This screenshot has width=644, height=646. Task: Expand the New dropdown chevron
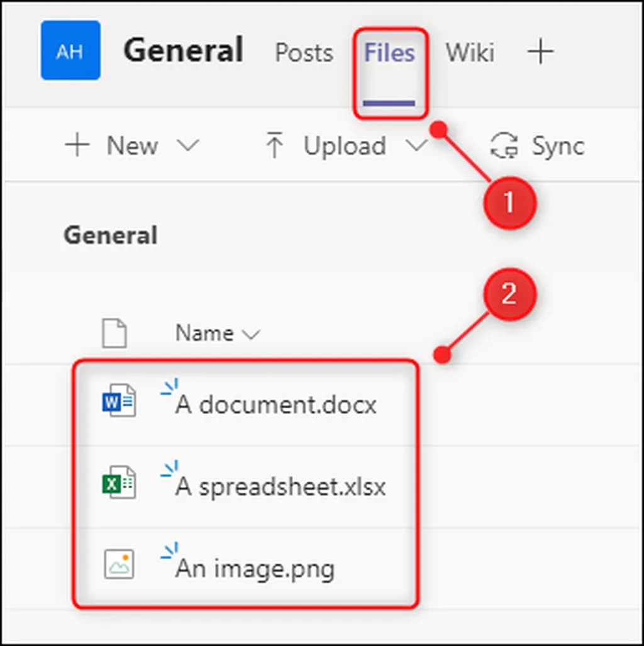click(187, 146)
